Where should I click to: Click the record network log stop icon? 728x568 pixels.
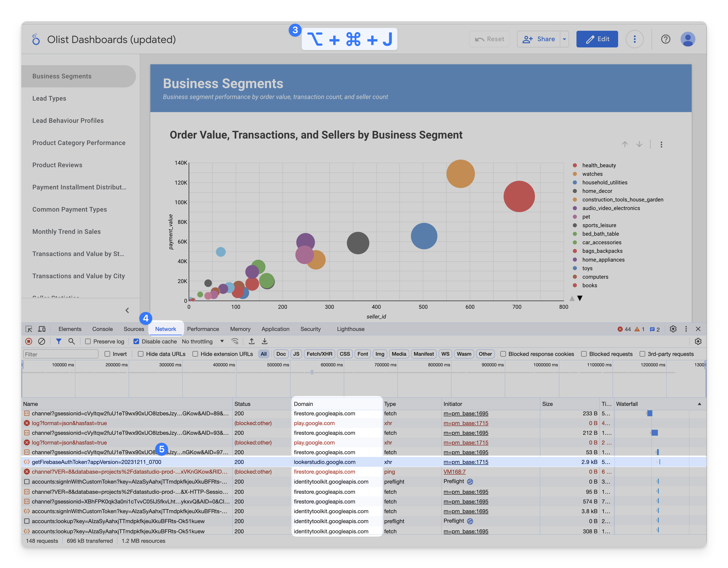[x=29, y=341]
